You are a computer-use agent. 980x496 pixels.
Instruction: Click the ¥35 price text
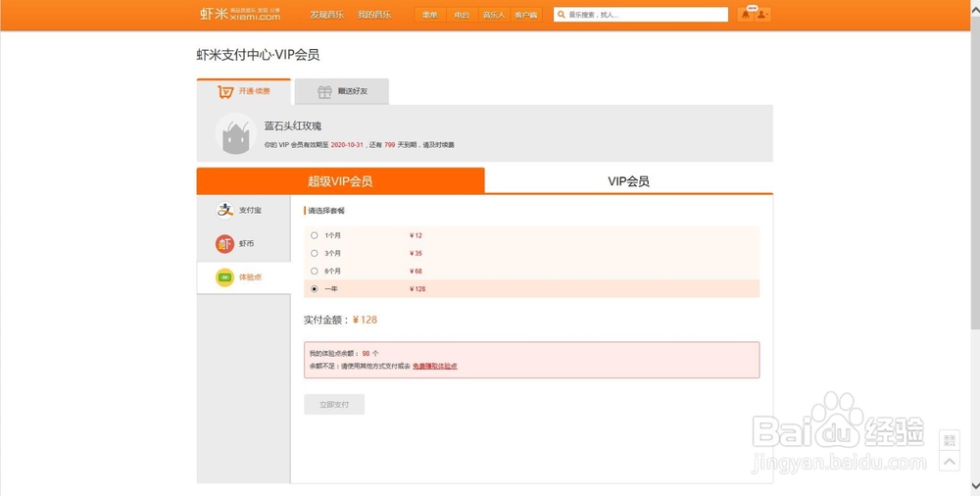click(x=416, y=253)
